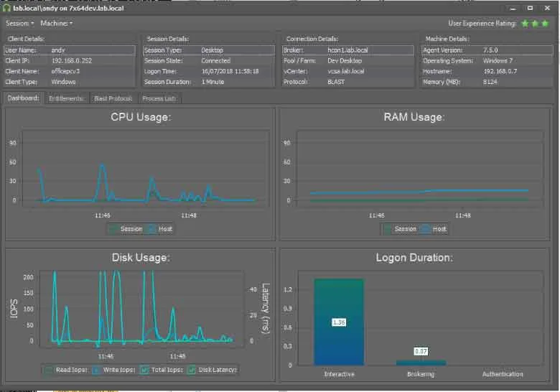Toggle Write Iops legend checkbox
The height and width of the screenshot is (392, 560).
tap(96, 370)
